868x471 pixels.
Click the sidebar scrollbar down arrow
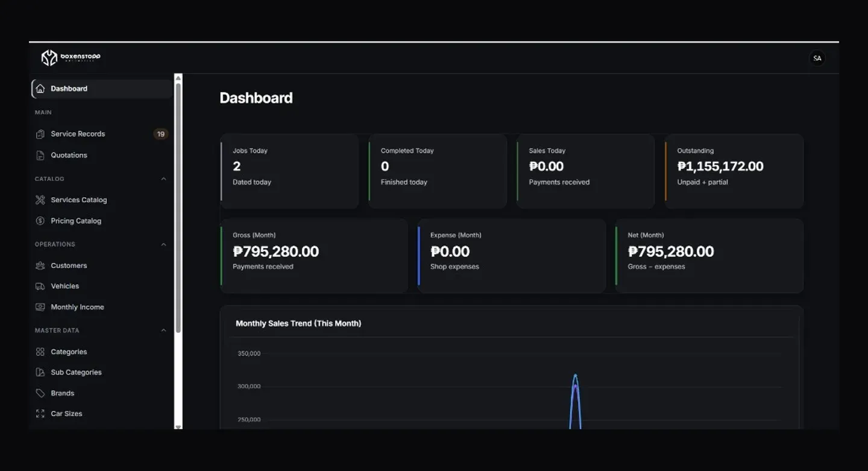click(178, 426)
